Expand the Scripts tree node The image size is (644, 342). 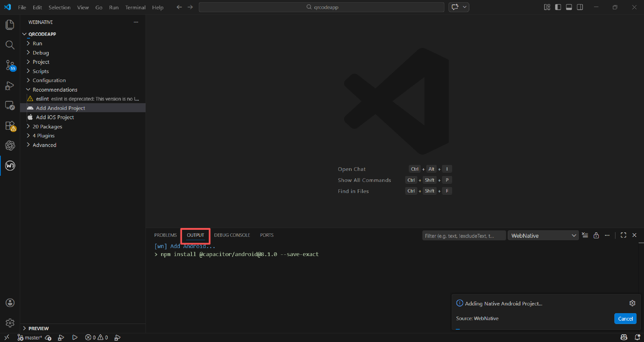(x=28, y=71)
